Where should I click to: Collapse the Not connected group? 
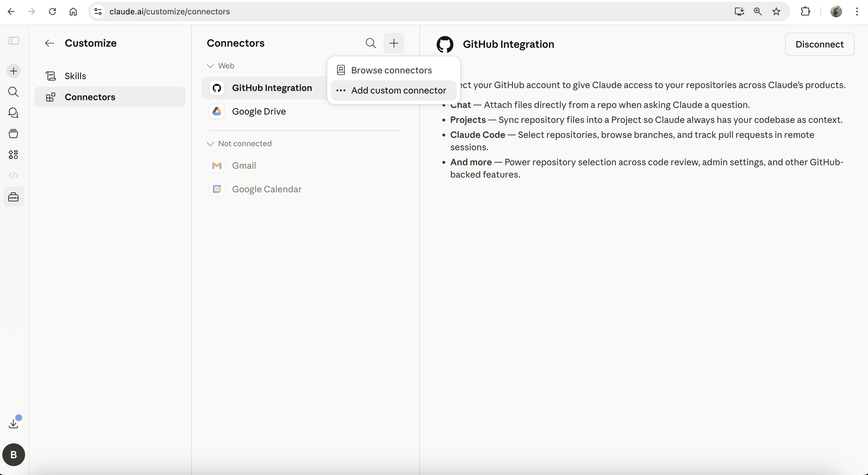click(x=239, y=144)
